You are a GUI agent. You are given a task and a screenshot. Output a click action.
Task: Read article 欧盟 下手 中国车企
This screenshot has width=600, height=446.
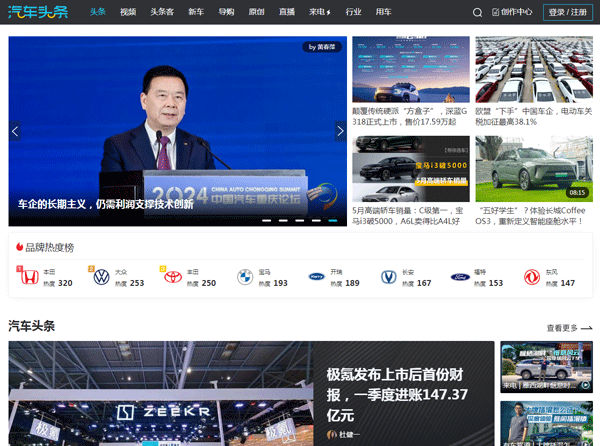[533, 116]
